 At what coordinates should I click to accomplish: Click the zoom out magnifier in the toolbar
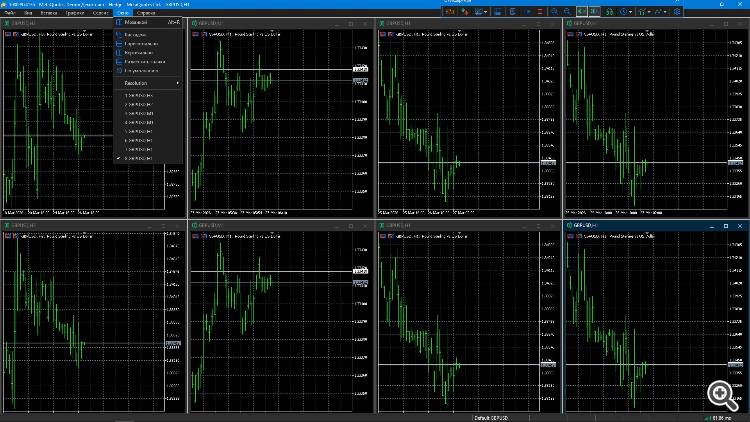click(x=567, y=12)
